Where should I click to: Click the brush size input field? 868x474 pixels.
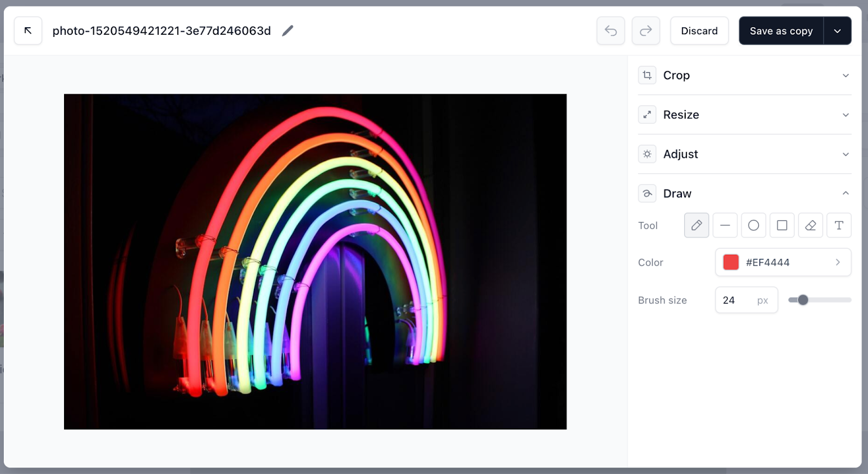pos(738,300)
